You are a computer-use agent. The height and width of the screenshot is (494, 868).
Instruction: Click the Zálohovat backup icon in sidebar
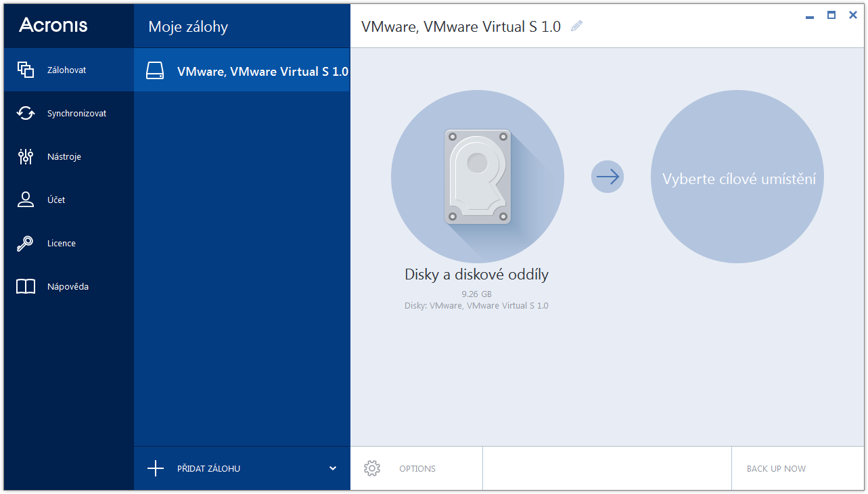tap(26, 70)
